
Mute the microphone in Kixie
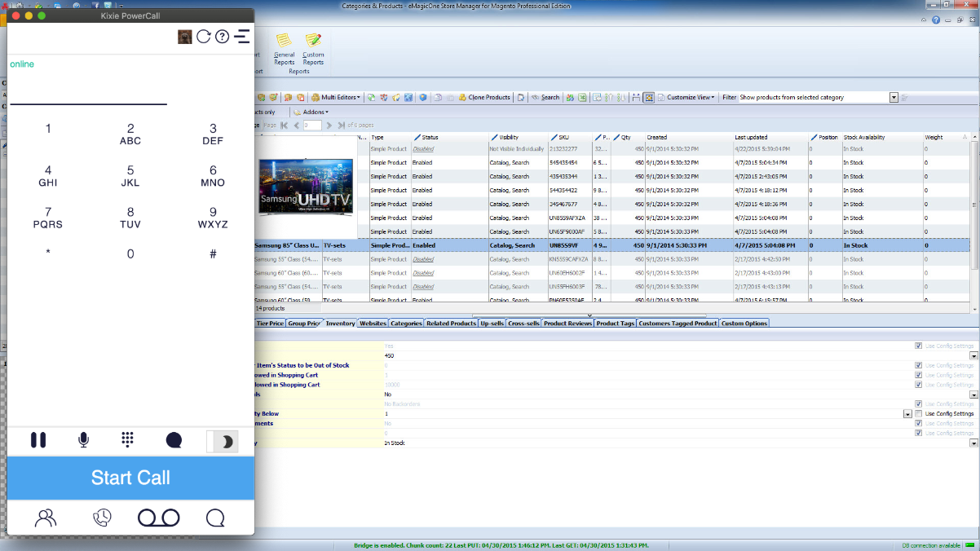click(x=83, y=440)
